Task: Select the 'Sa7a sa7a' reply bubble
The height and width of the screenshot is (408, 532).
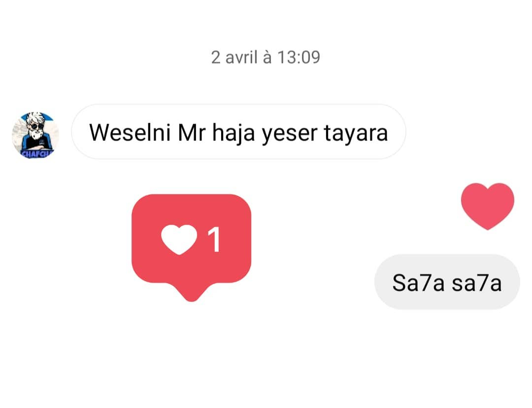Action: (x=447, y=282)
